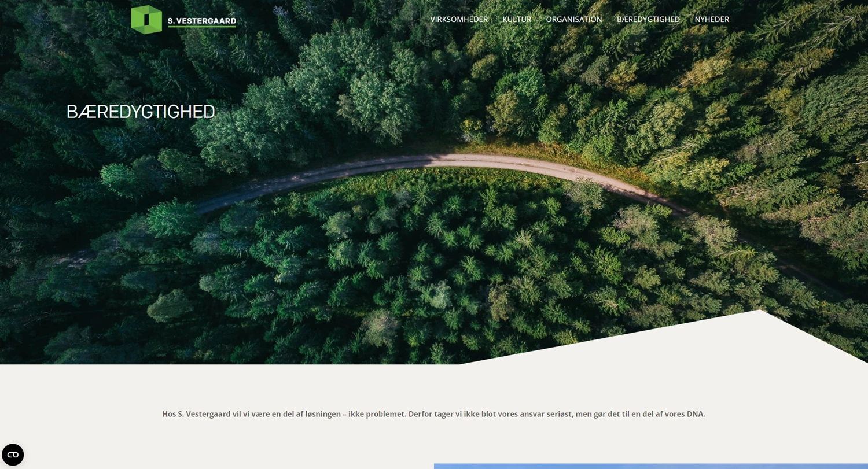
Task: Click the green underline beneath the logo name
Action: coord(201,27)
